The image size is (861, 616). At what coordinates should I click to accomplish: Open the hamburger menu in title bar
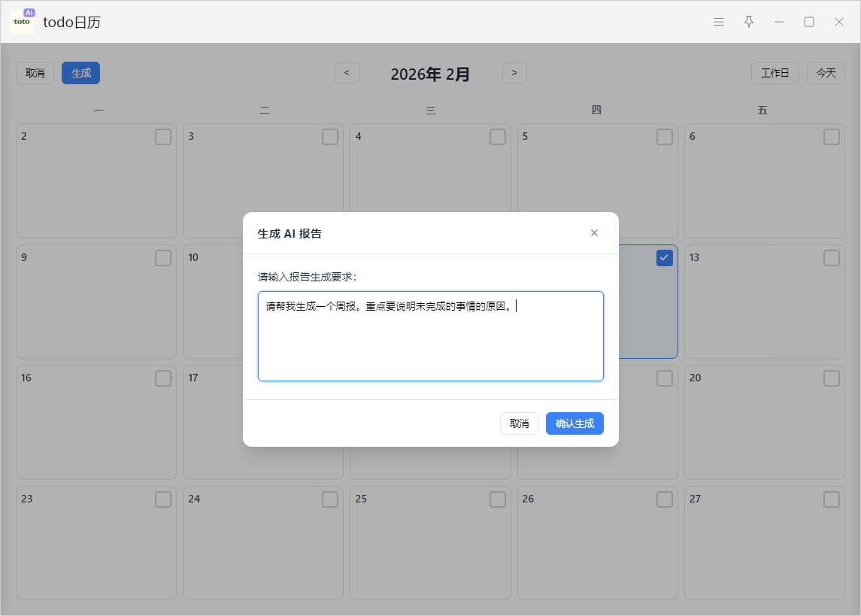[719, 22]
